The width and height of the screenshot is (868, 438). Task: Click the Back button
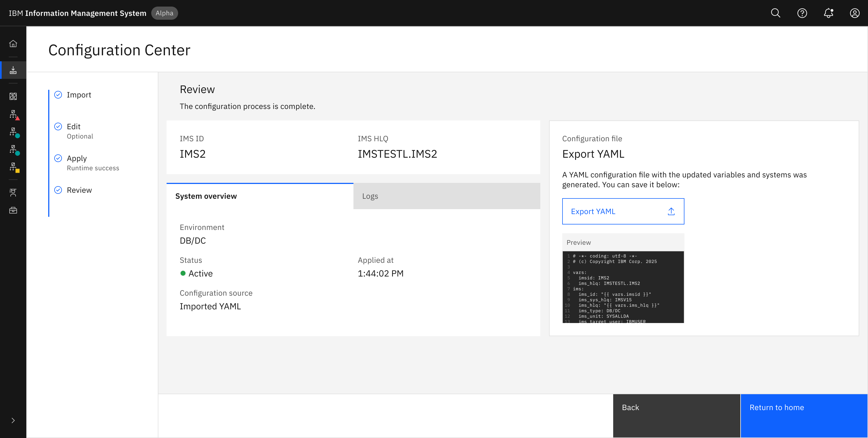(676, 416)
